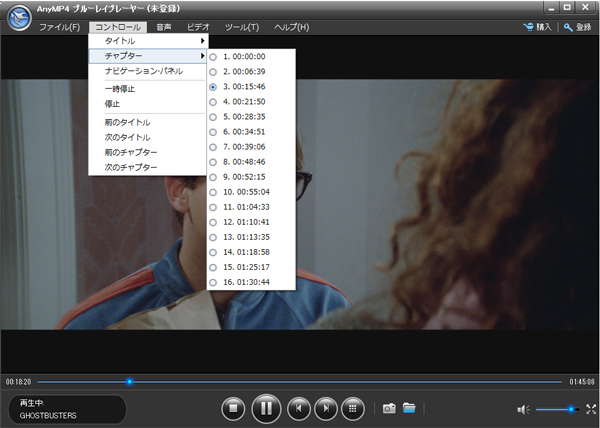
Task: Open the snapshot folder icon
Action: click(409, 408)
